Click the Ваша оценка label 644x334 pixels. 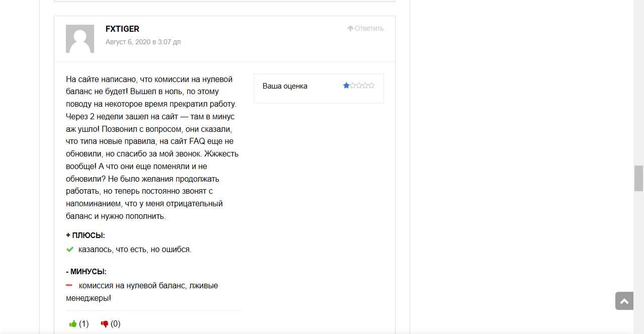[x=285, y=86]
